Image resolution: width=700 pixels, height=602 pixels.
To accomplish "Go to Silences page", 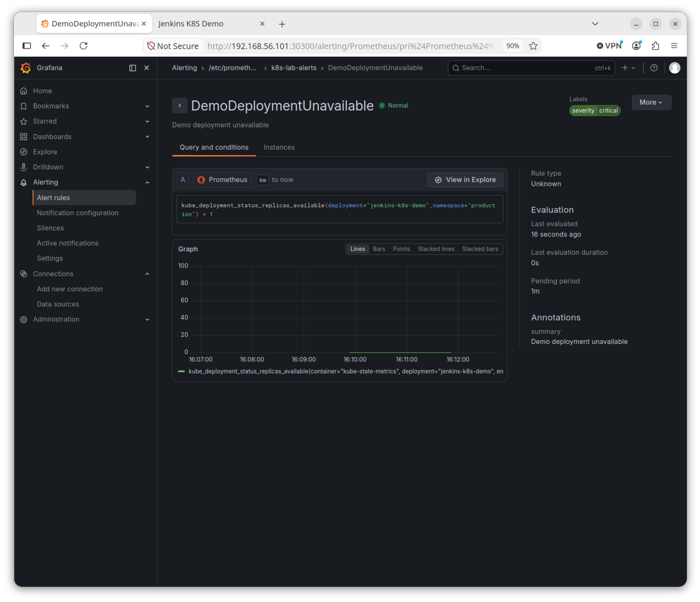I will click(x=50, y=228).
